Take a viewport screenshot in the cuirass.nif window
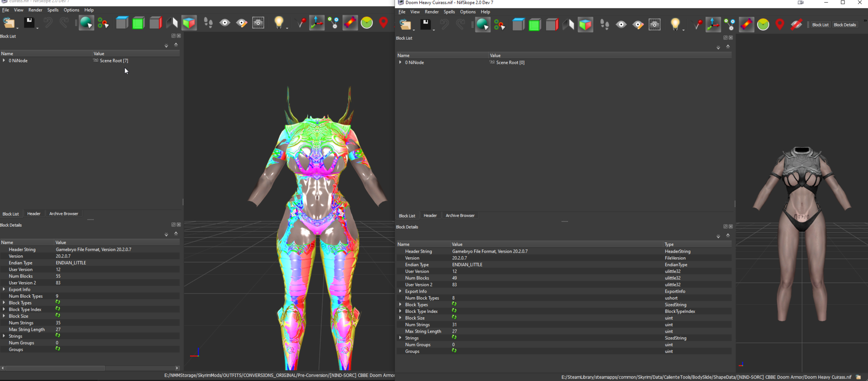 point(258,23)
